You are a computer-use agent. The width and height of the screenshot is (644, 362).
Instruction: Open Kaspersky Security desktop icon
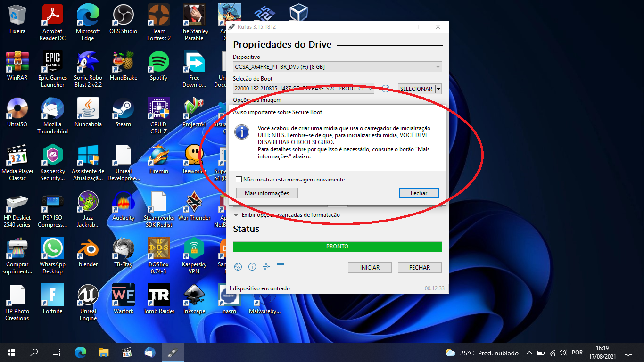[52, 163]
